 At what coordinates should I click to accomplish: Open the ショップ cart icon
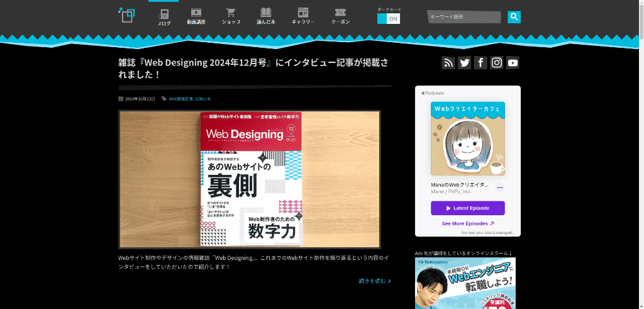pyautogui.click(x=231, y=16)
